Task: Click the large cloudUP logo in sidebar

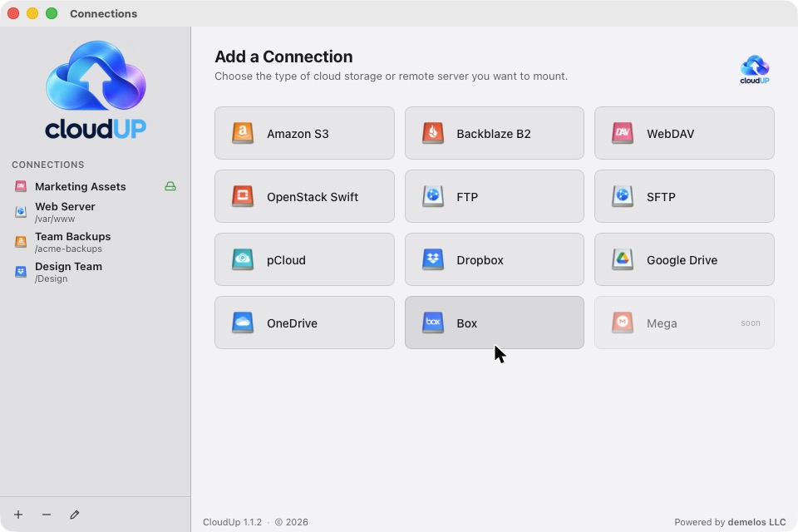Action: pos(96,90)
